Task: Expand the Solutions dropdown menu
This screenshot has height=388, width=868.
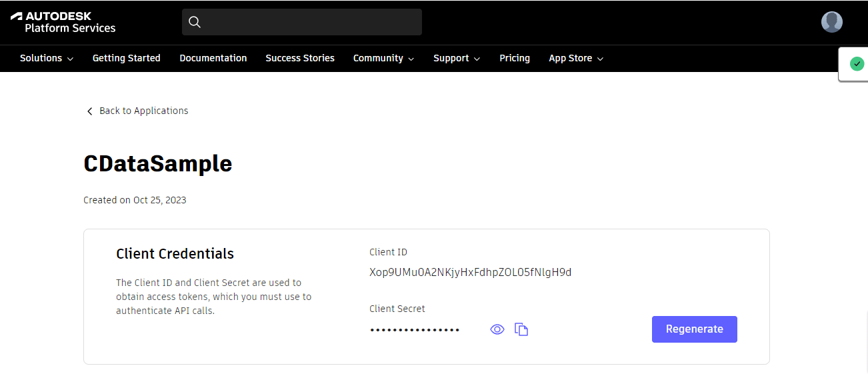Action: (x=46, y=58)
